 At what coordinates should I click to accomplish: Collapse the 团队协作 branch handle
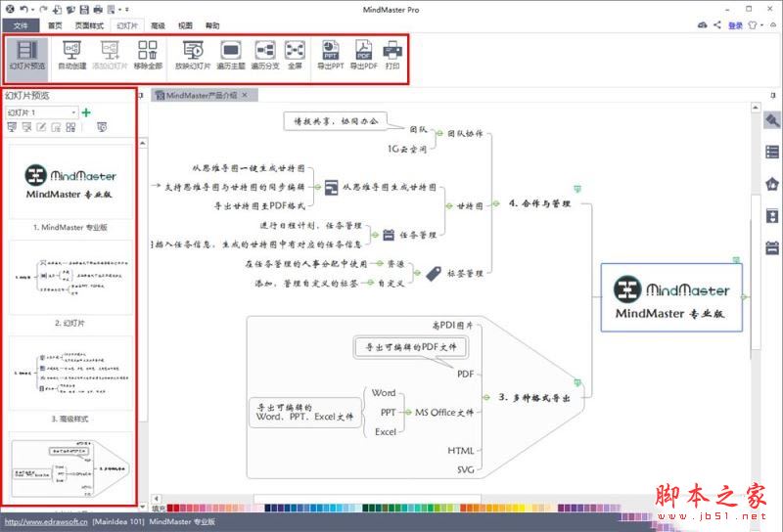coord(439,133)
